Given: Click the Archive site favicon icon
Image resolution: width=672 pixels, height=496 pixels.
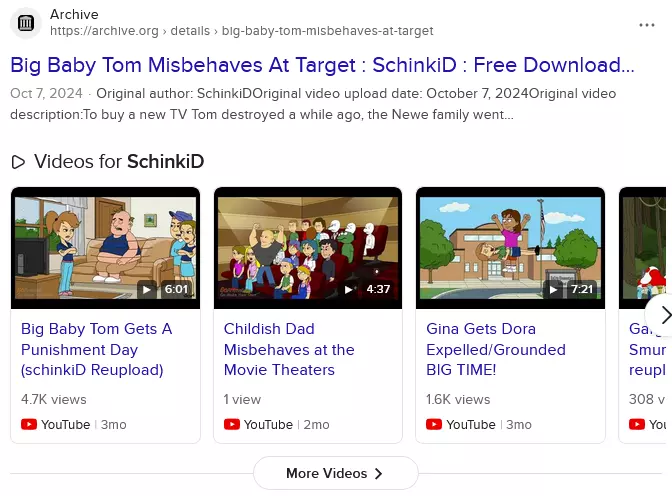Looking at the screenshot, I should coord(26,23).
